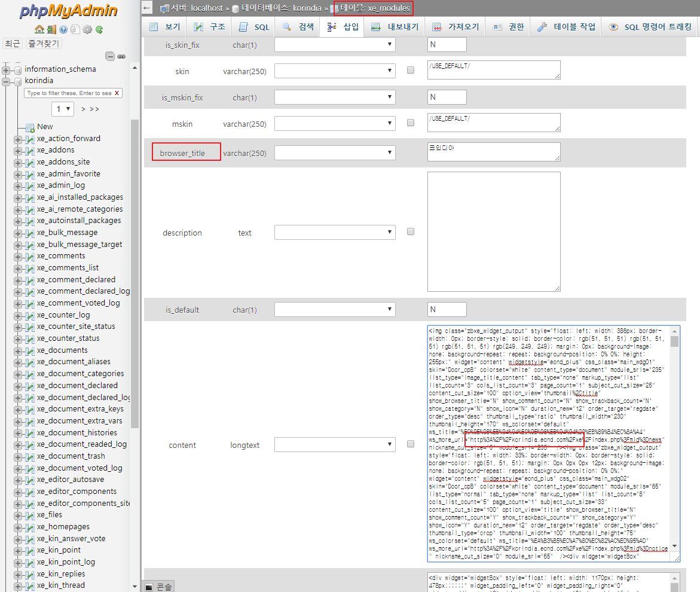The height and width of the screenshot is (592, 700).
Task: Expand the xe_action_forward tree node
Action: [18, 139]
